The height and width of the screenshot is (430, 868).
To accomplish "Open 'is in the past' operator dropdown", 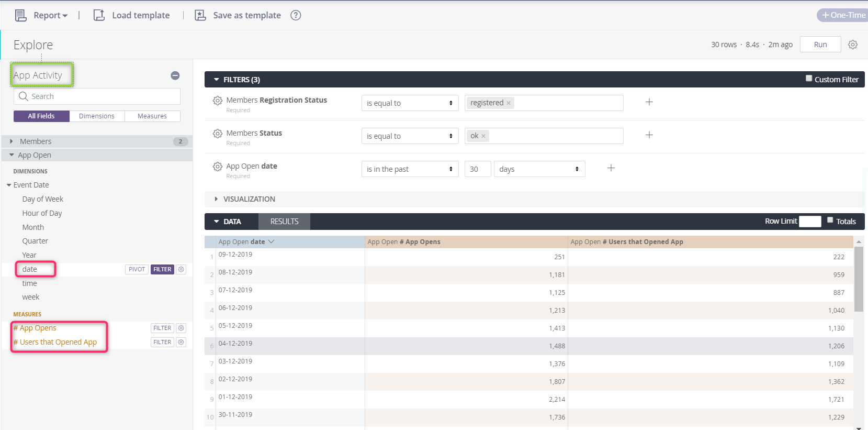I will point(410,169).
